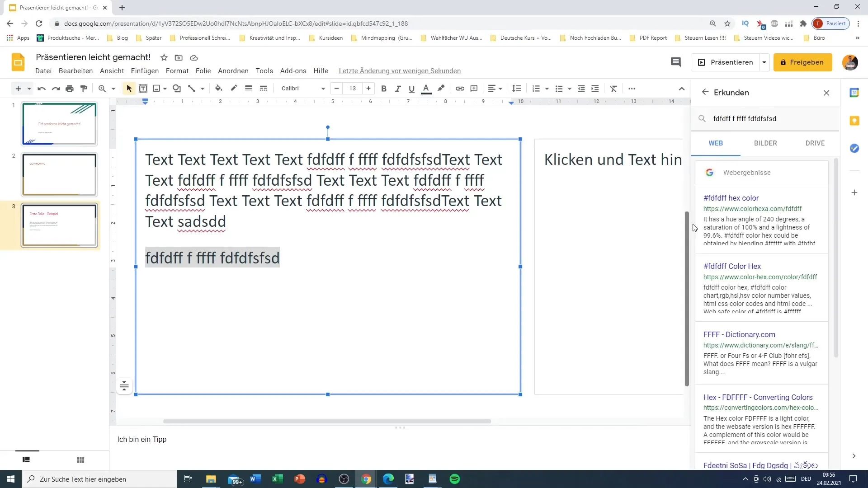Print the presentation via printer icon
The image size is (868, 488).
(70, 89)
